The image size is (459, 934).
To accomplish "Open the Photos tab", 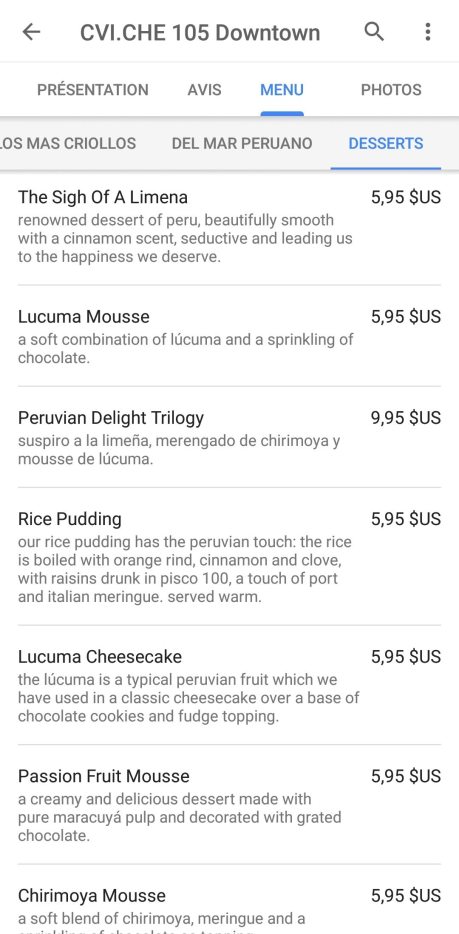I will [x=391, y=90].
